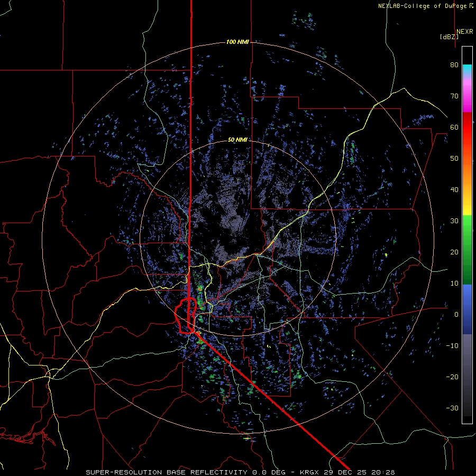Select the 20 value on the dBZ scale
This screenshot has width=476, height=476.
tap(454, 252)
